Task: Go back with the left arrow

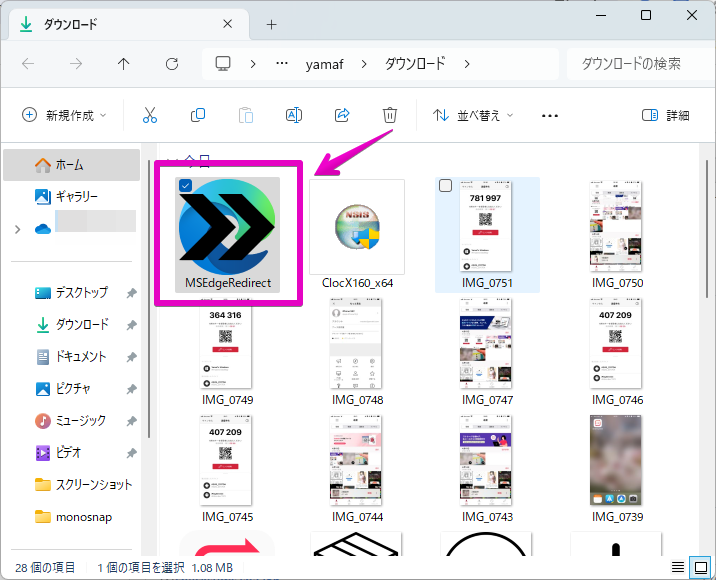Action: pyautogui.click(x=28, y=63)
